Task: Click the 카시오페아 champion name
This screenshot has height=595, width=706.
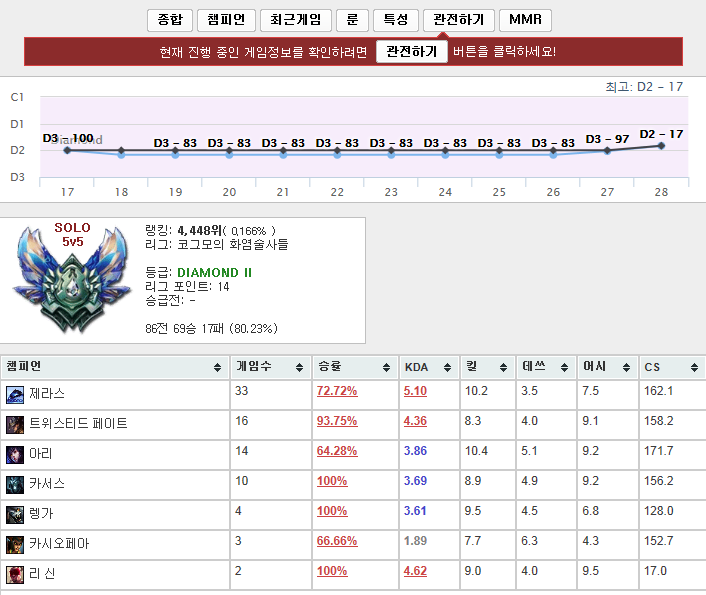Action: point(59,544)
